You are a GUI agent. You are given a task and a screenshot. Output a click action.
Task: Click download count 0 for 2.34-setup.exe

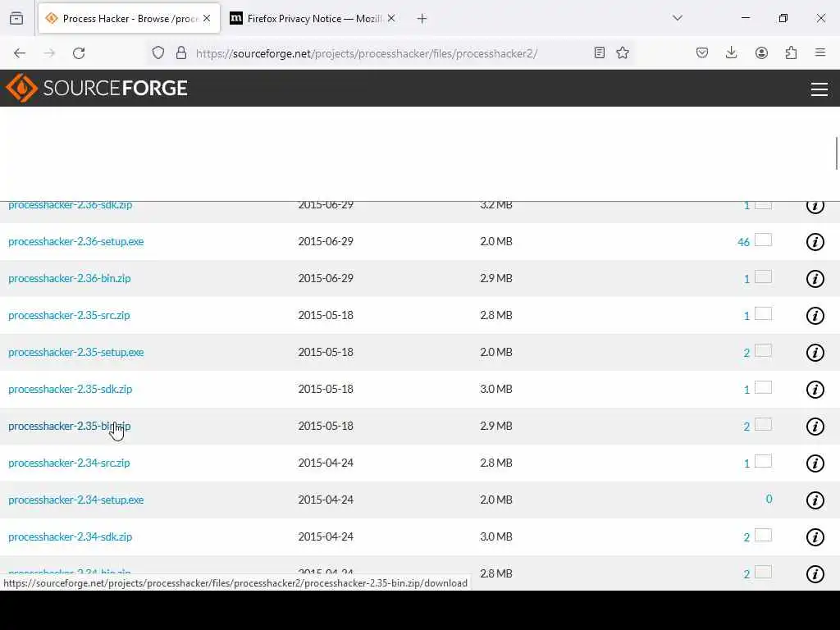769,500
